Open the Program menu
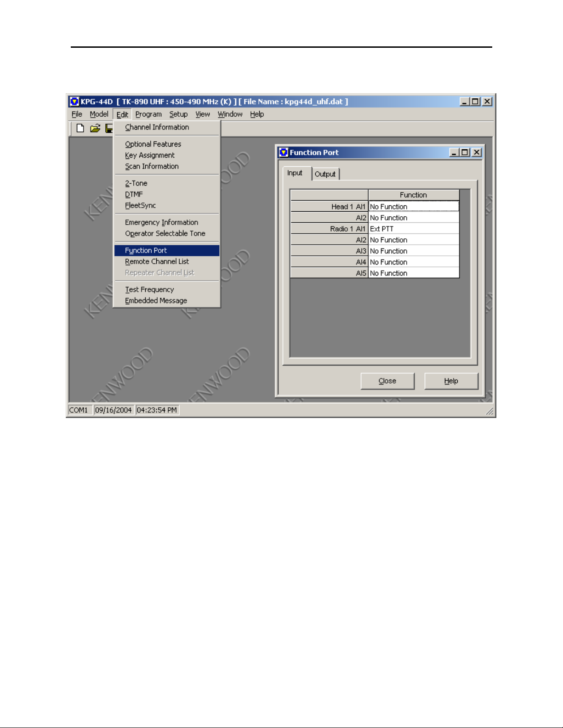This screenshot has height=728, width=563. click(x=148, y=114)
